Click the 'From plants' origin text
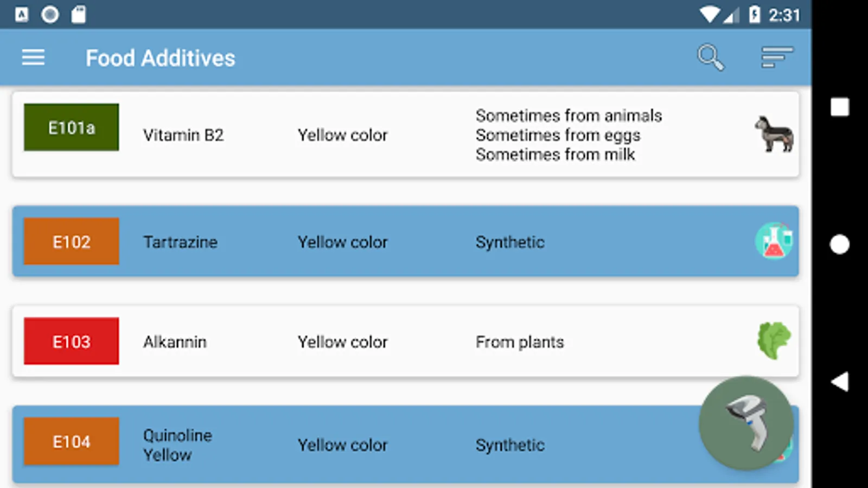The image size is (868, 488). [520, 342]
